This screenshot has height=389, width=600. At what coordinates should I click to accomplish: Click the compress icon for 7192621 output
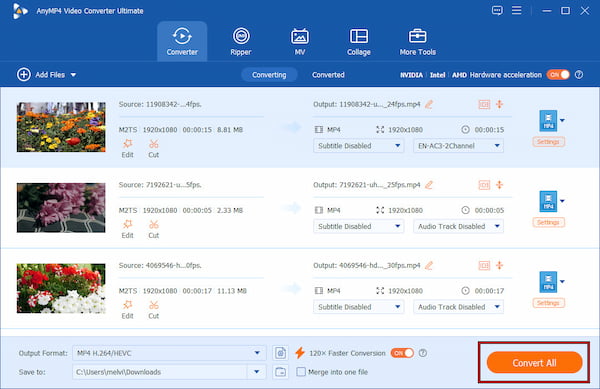499,185
